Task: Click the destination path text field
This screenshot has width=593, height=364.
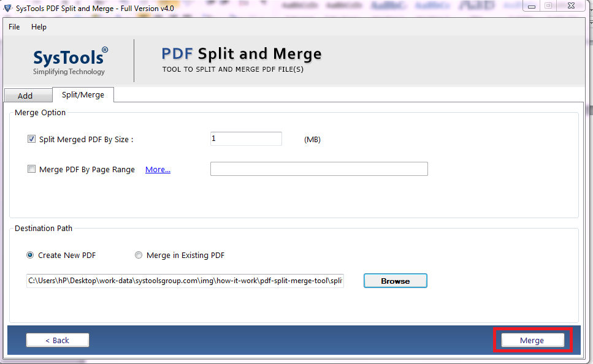Action: click(x=185, y=281)
